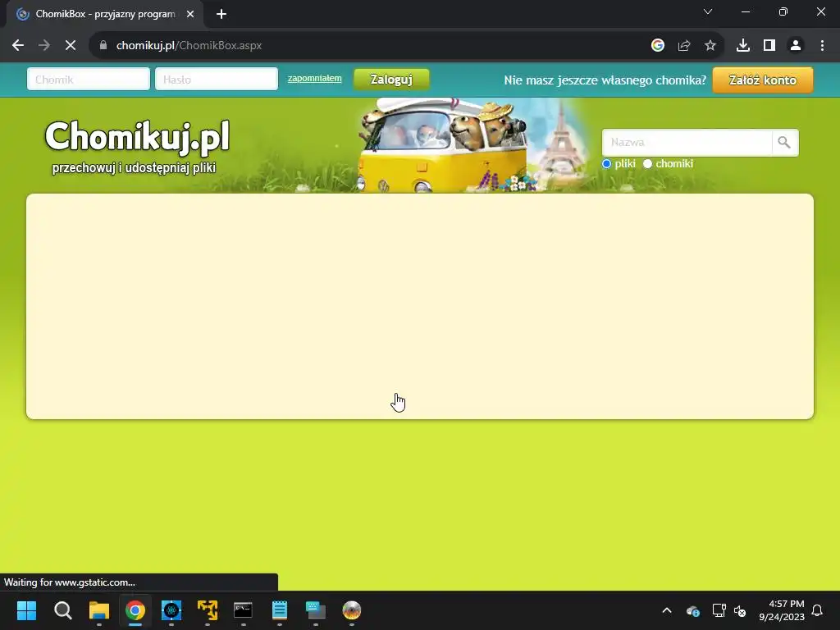Click the greyed forward navigation arrow
840x630 pixels.
pos(44,46)
